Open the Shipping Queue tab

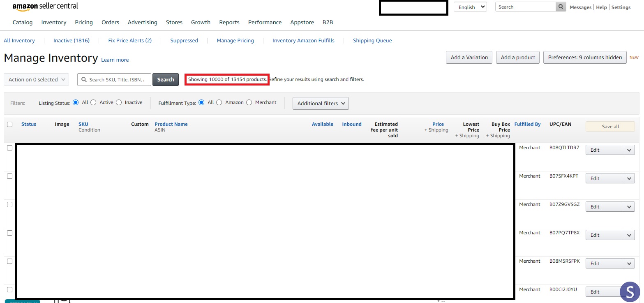coord(372,41)
